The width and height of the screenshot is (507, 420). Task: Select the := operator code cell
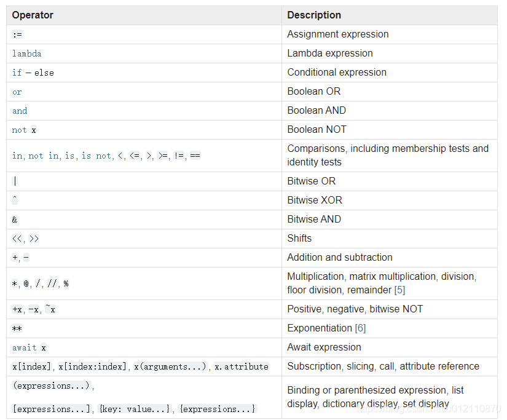(17, 34)
